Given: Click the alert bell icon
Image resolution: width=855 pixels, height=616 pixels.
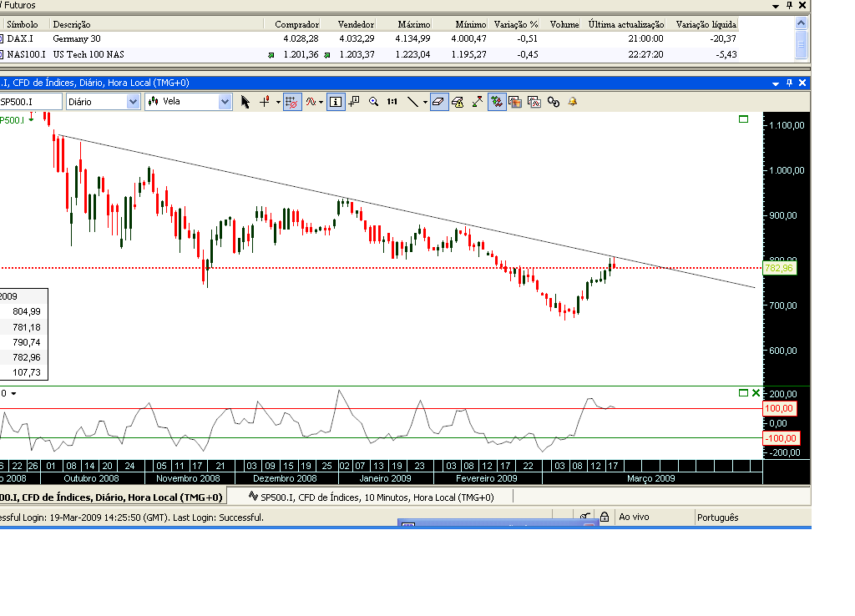Looking at the screenshot, I should [573, 102].
